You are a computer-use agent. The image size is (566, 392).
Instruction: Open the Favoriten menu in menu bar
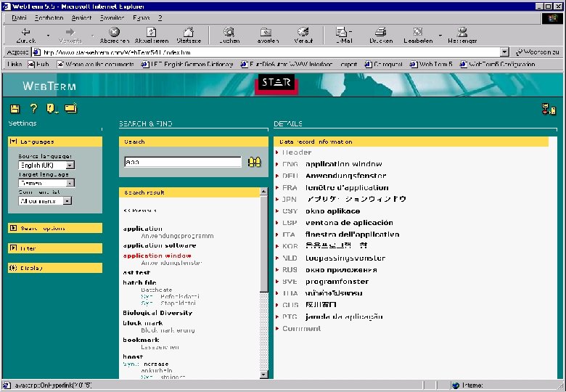[112, 17]
